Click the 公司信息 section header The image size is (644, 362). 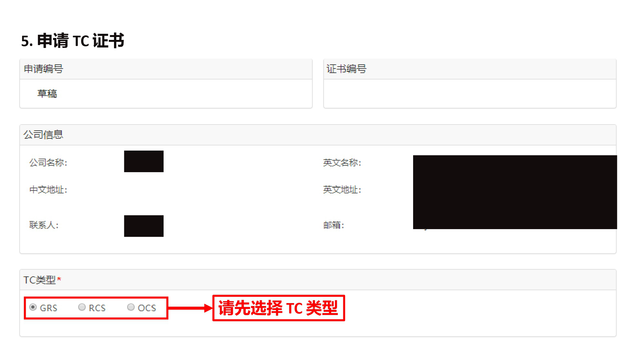318,135
